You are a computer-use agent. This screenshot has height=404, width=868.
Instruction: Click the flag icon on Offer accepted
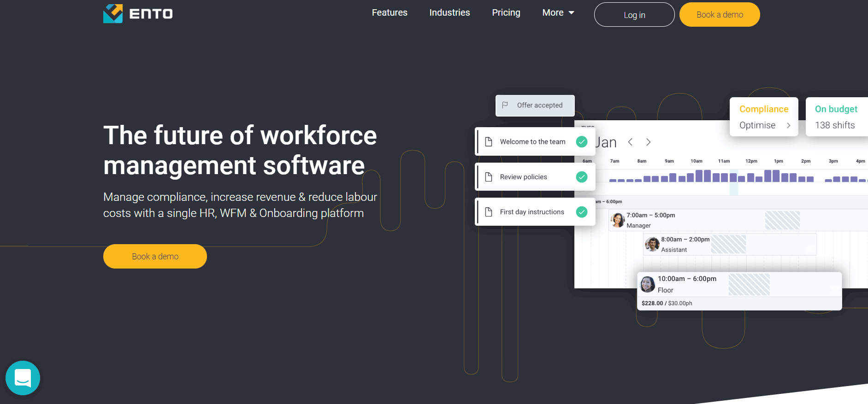tap(505, 105)
